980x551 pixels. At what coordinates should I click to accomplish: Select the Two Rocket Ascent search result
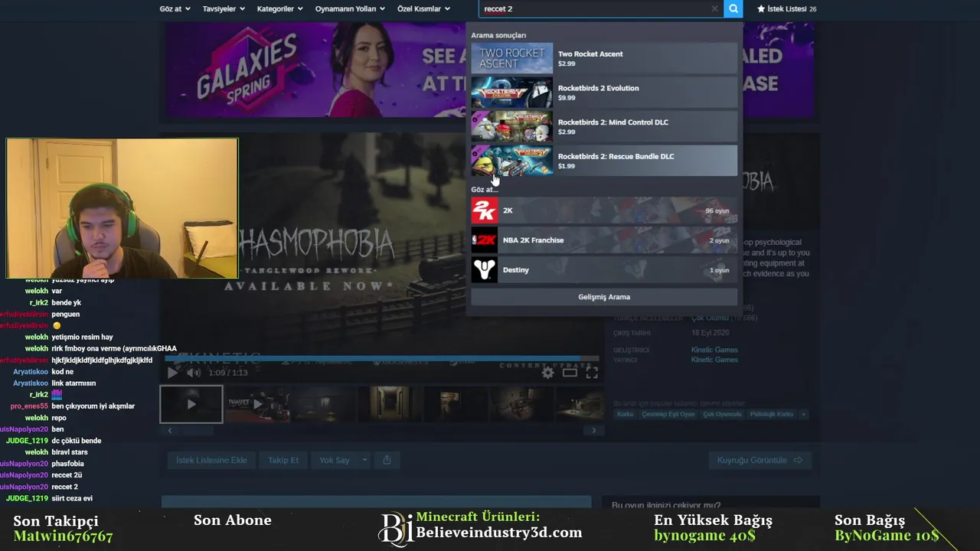604,58
